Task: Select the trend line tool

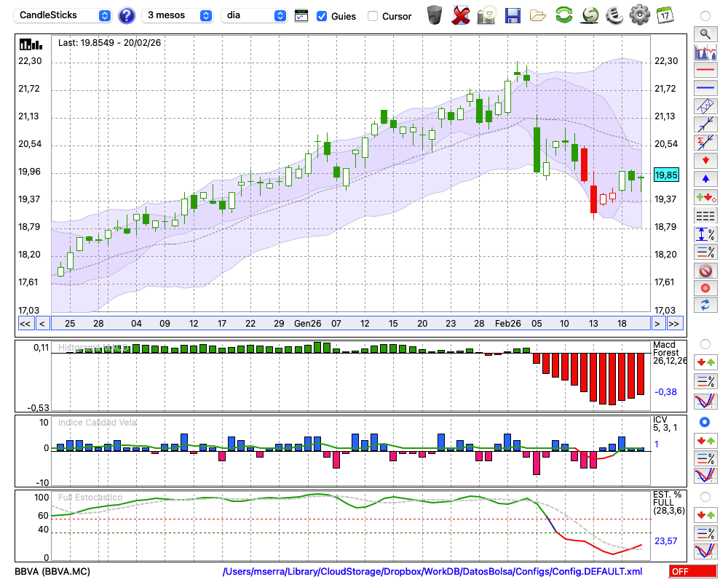Action: point(705,124)
